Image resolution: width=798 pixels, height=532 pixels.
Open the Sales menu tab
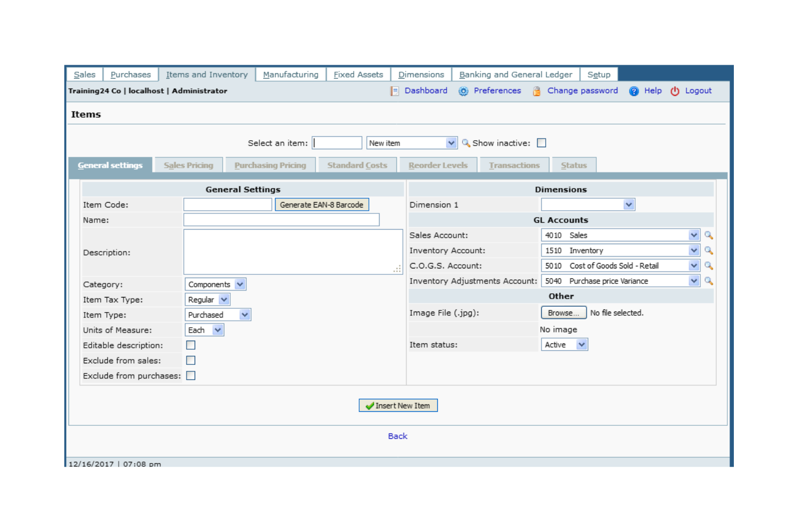(x=85, y=74)
